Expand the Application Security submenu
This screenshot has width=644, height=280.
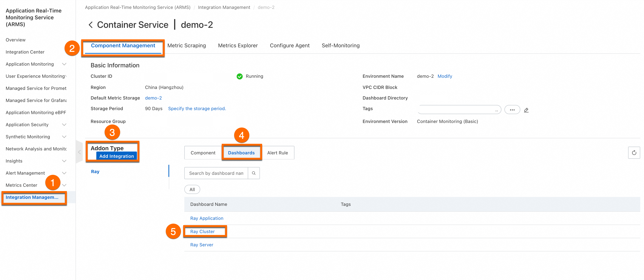coord(64,125)
